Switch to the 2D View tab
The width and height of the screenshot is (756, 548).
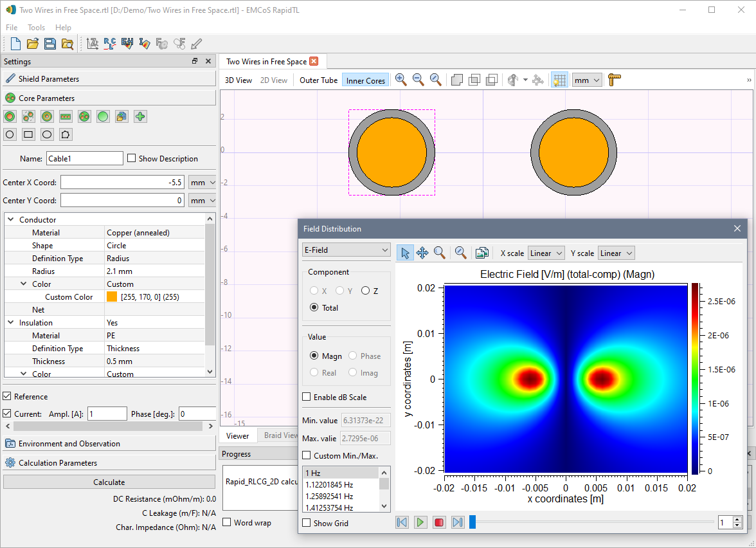pos(273,80)
